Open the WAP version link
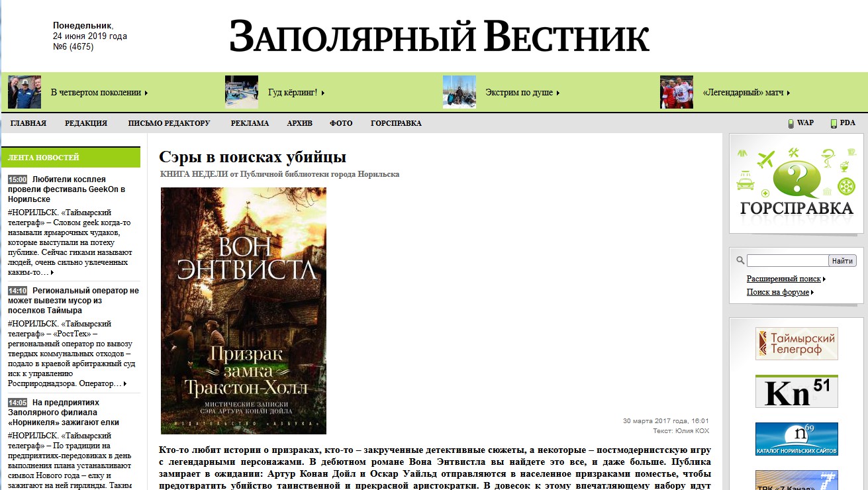The image size is (868, 490). (x=805, y=123)
